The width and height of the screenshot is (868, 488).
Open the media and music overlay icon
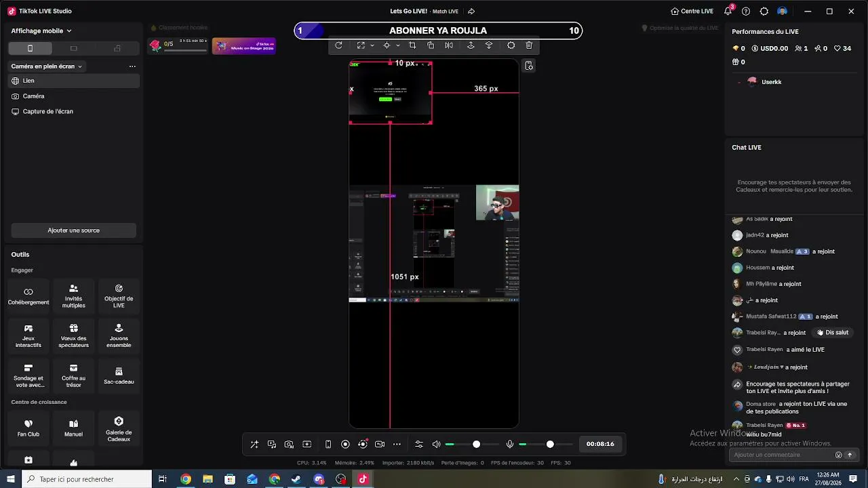(x=272, y=444)
